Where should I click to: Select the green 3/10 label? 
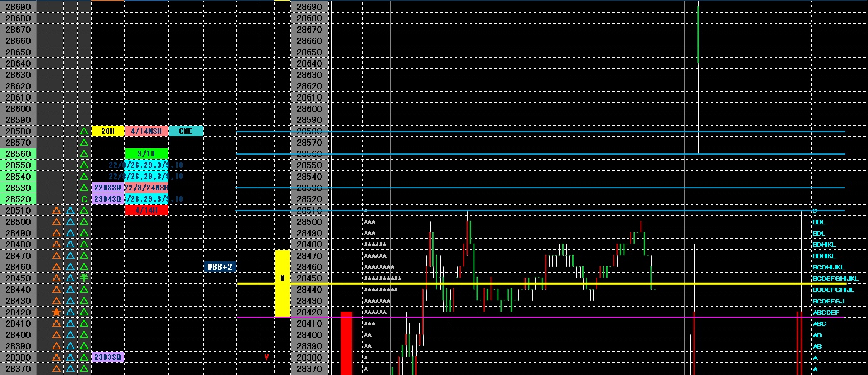coord(146,154)
